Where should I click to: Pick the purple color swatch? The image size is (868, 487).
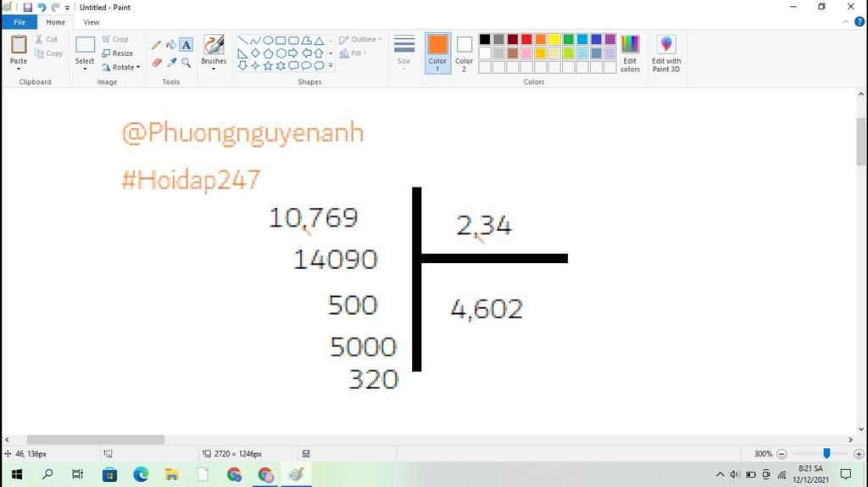coord(610,39)
